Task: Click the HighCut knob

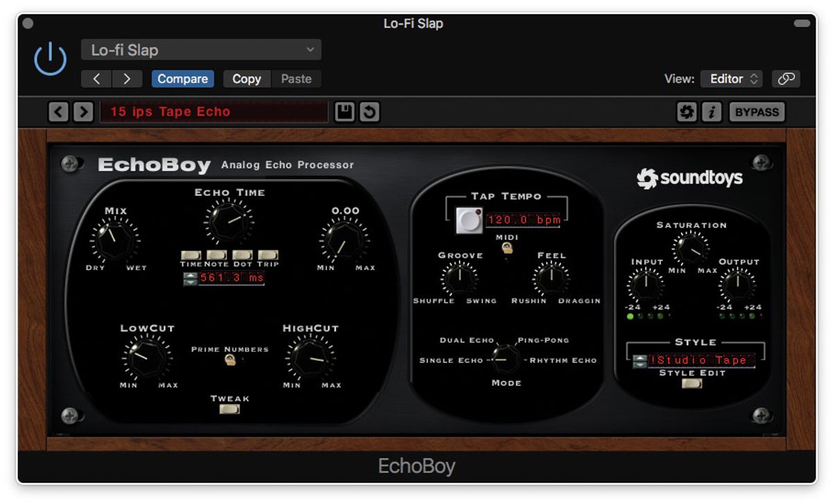Action: pos(310,357)
